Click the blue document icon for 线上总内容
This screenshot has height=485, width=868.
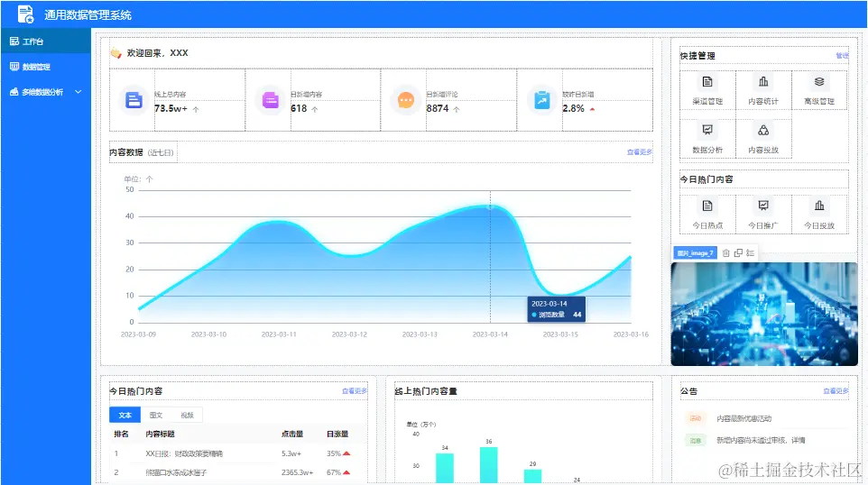click(x=134, y=100)
